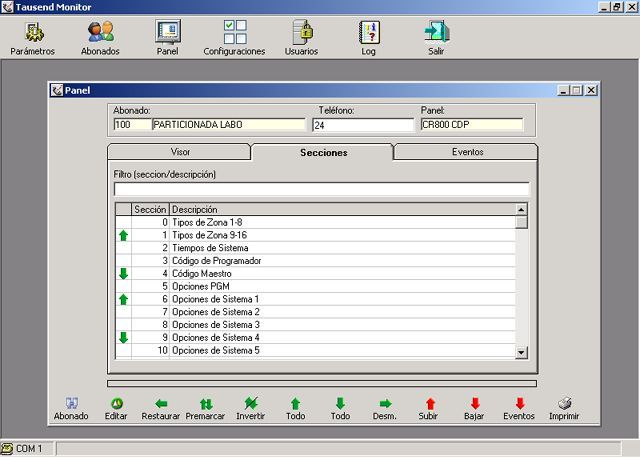The height and width of the screenshot is (457, 640).
Task: Click the Tausend Monitor title bar icon
Action: [7, 7]
